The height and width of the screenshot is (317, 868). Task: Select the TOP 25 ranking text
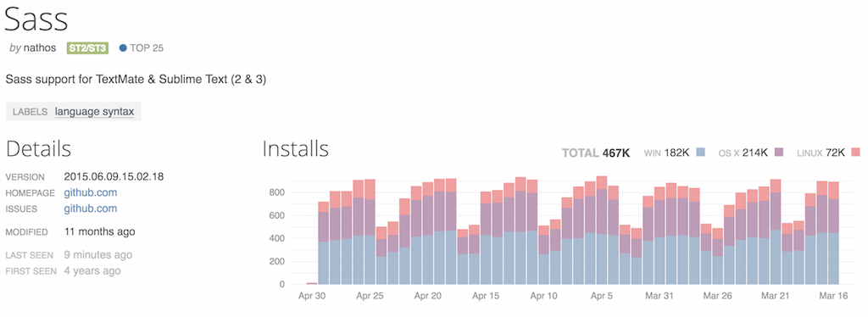pos(147,48)
